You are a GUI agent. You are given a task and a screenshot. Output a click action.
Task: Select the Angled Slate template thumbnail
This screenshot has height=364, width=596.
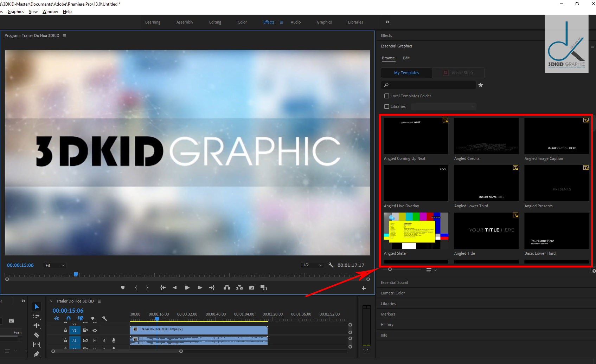click(416, 230)
